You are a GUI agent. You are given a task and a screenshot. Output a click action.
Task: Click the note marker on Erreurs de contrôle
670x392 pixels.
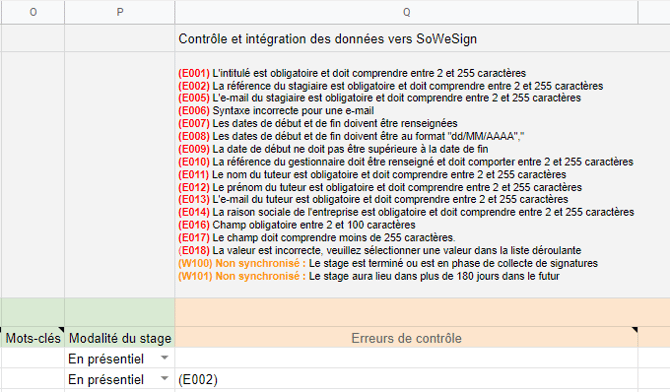coord(635,330)
